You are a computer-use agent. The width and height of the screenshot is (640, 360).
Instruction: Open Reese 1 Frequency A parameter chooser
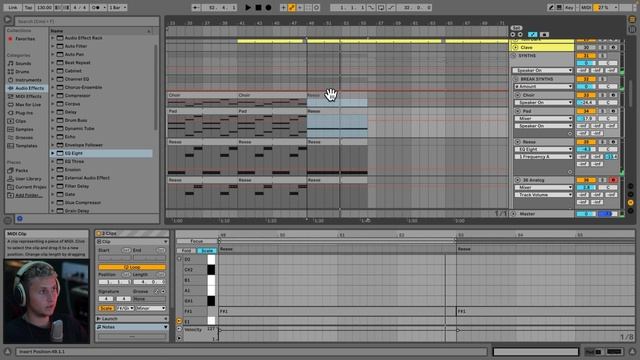coord(543,157)
